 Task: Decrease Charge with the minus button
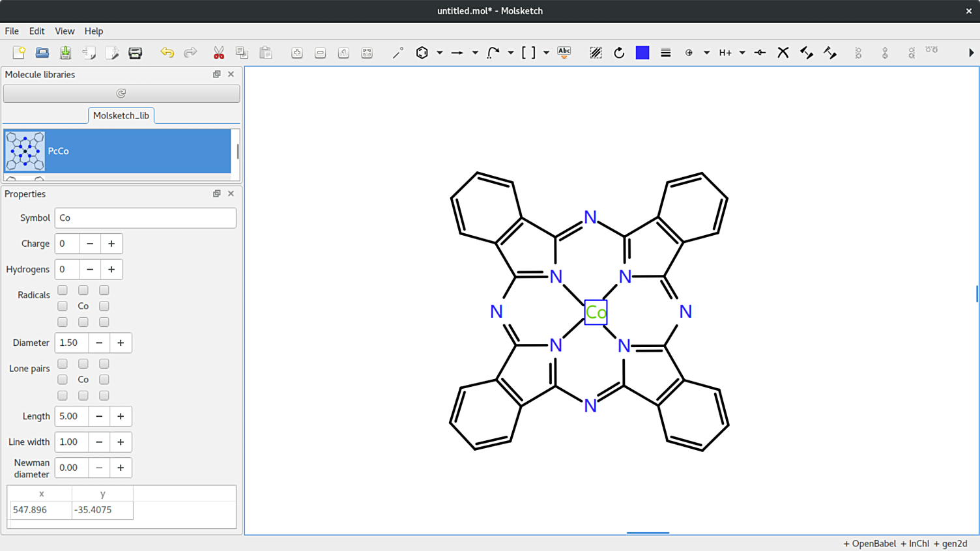[89, 244]
